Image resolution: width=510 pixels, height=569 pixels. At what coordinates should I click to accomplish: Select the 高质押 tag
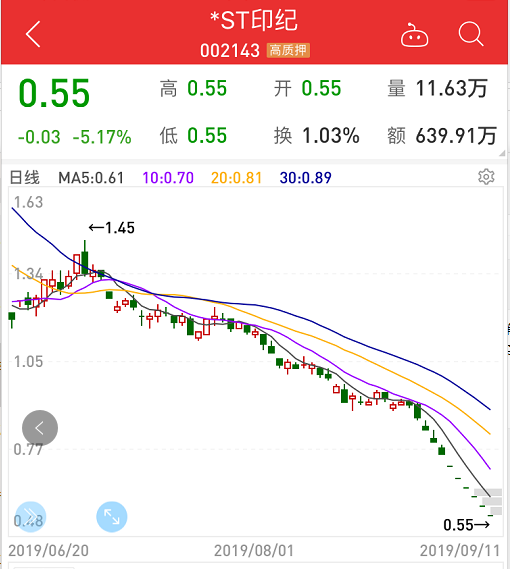pos(288,50)
